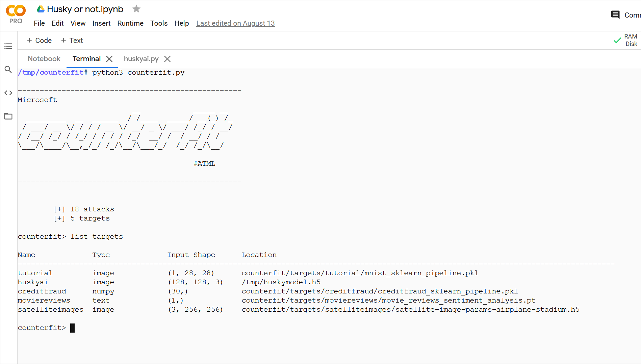Viewport: 641px width, 364px height.
Task: Click the Input Shape column header
Action: [191, 255]
